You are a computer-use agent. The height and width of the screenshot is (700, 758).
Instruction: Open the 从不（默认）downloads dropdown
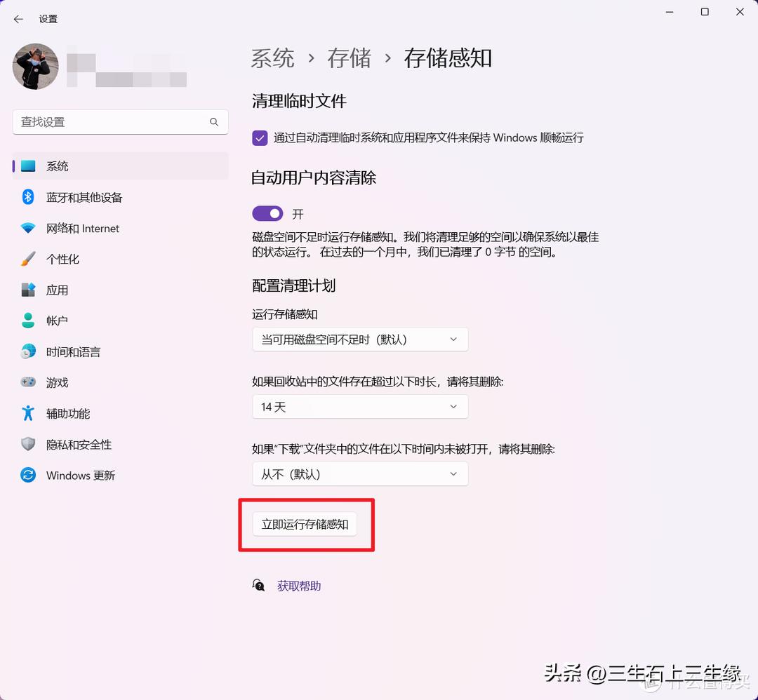click(x=360, y=473)
